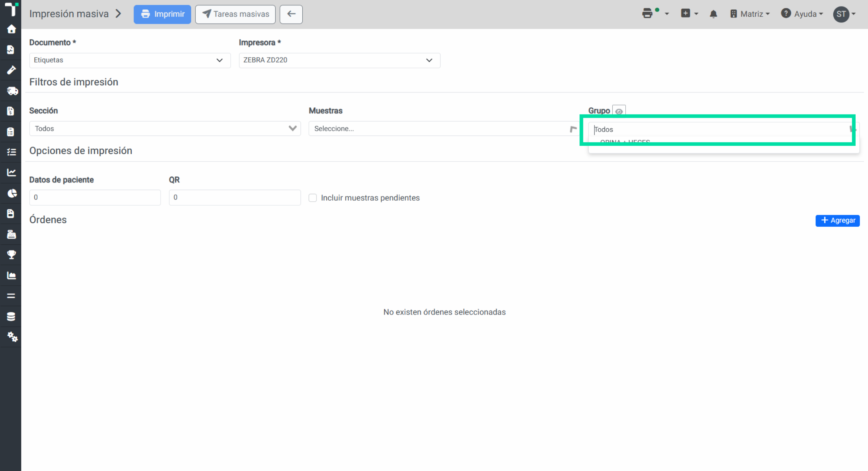Open the home icon in sidebar
This screenshot has height=471, width=868.
[11, 29]
